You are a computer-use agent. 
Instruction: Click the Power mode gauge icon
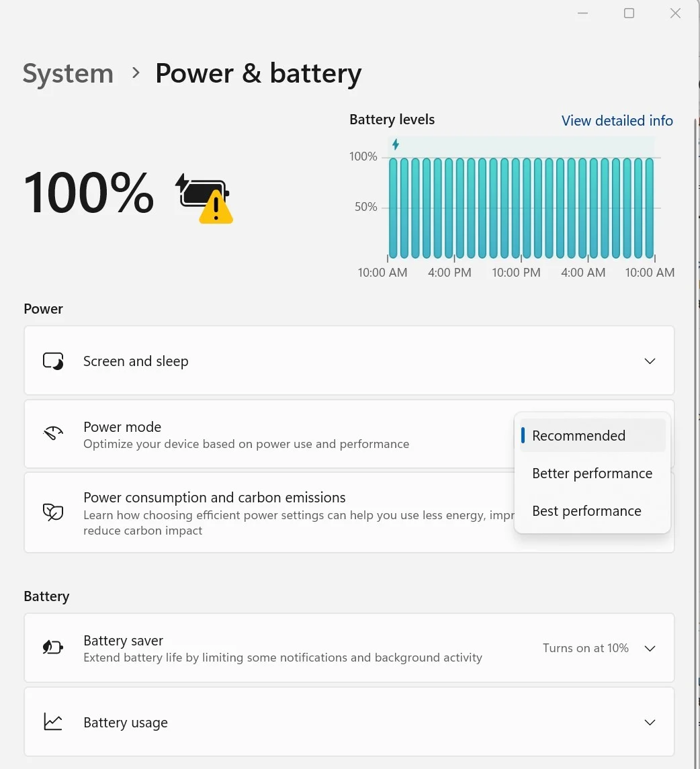coord(53,434)
